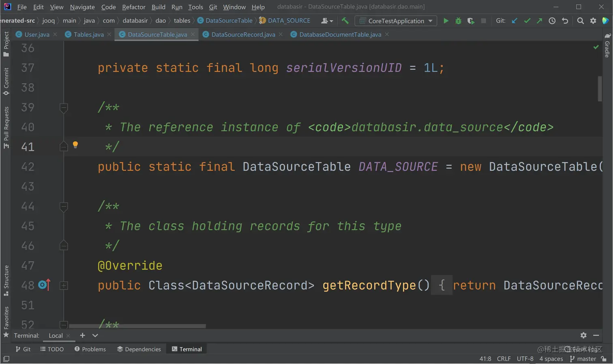613x364 pixels.
Task: Open the terminal session chevron dropdown
Action: (x=95, y=335)
